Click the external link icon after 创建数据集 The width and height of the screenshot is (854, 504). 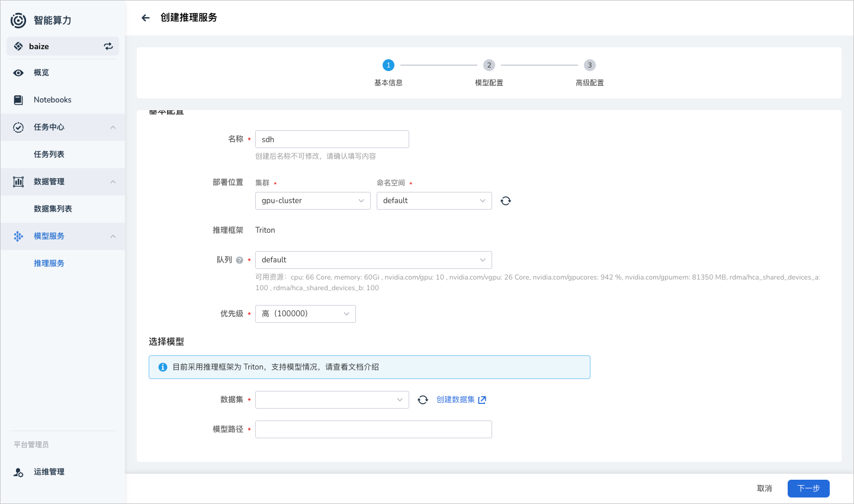click(482, 400)
